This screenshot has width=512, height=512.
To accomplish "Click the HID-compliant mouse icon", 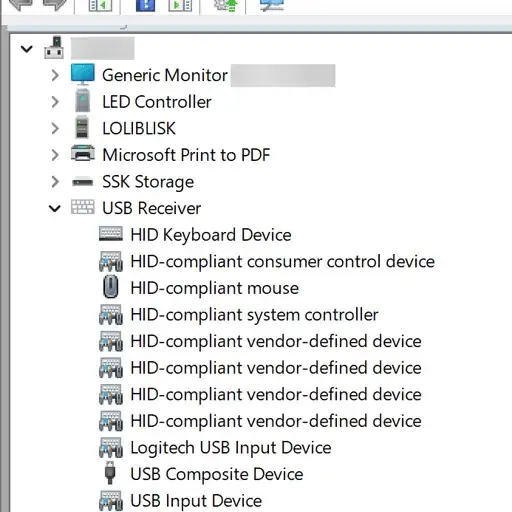I will [111, 287].
